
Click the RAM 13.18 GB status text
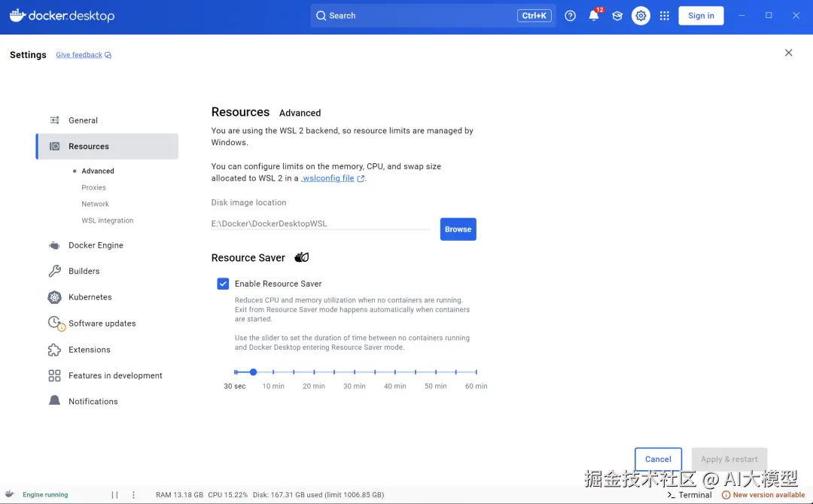[x=179, y=495]
